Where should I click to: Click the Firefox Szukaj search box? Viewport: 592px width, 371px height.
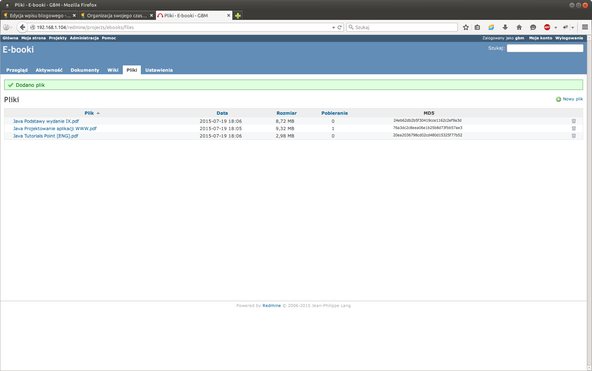(x=402, y=27)
